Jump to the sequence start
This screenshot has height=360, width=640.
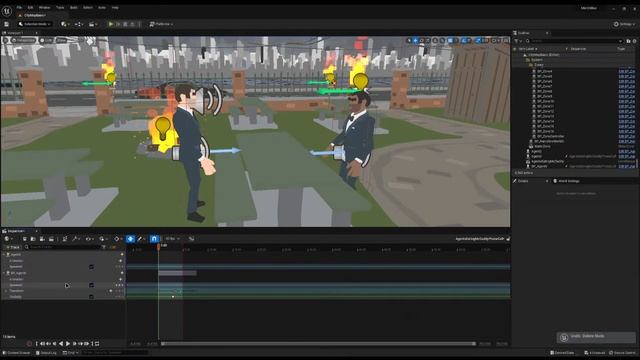click(36, 344)
